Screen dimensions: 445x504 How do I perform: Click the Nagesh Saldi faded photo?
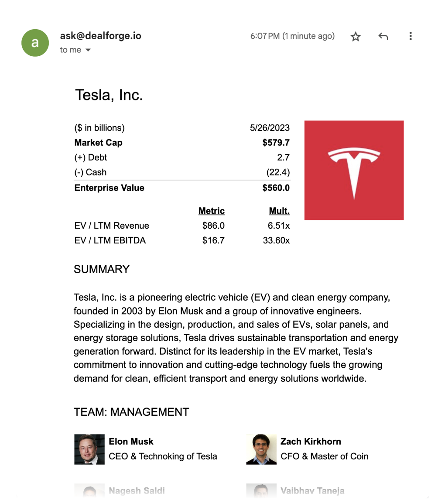[89, 491]
